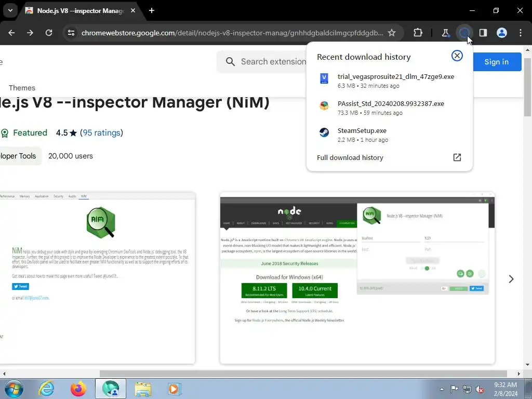This screenshot has height=399, width=532.
Task: Click the scroll-left arrow on horizontal scrollbar
Action: tap(4, 374)
